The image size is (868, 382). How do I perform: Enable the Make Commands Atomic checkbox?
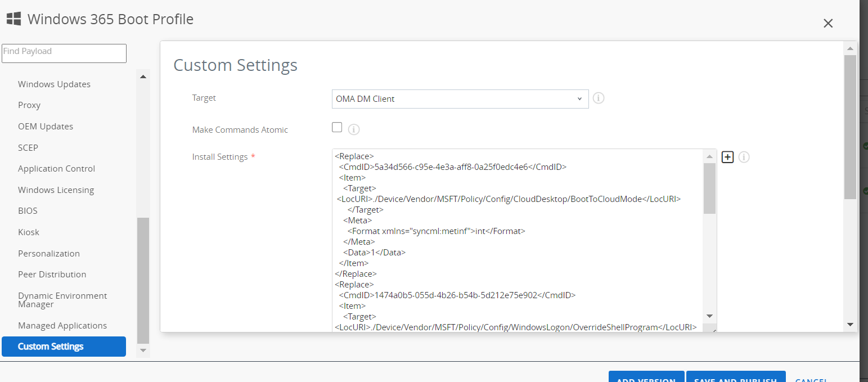pos(337,127)
